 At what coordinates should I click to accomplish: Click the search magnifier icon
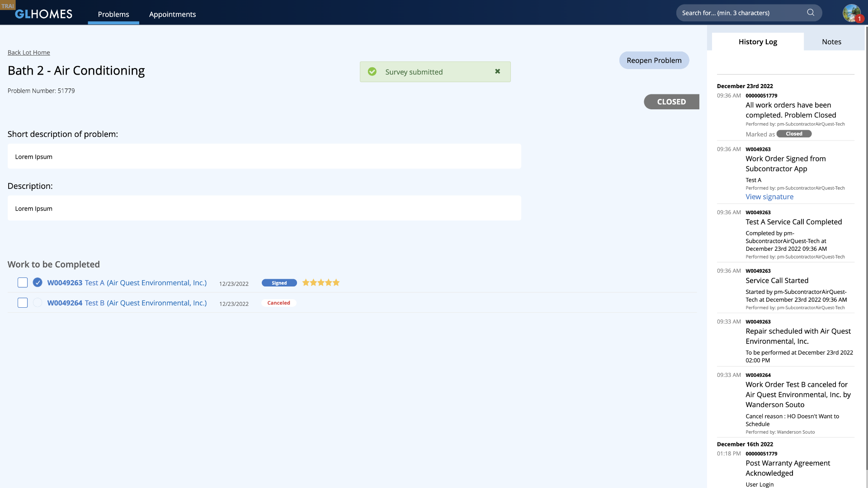coord(811,13)
